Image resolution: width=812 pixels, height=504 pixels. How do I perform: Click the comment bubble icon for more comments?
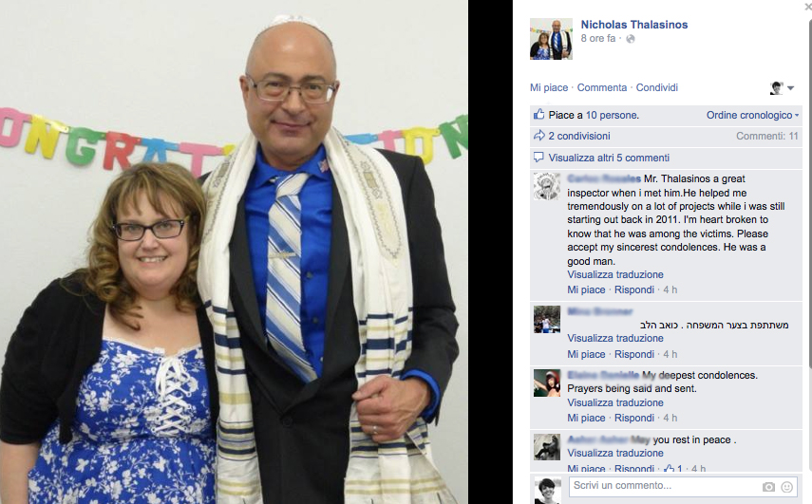pyautogui.click(x=538, y=157)
